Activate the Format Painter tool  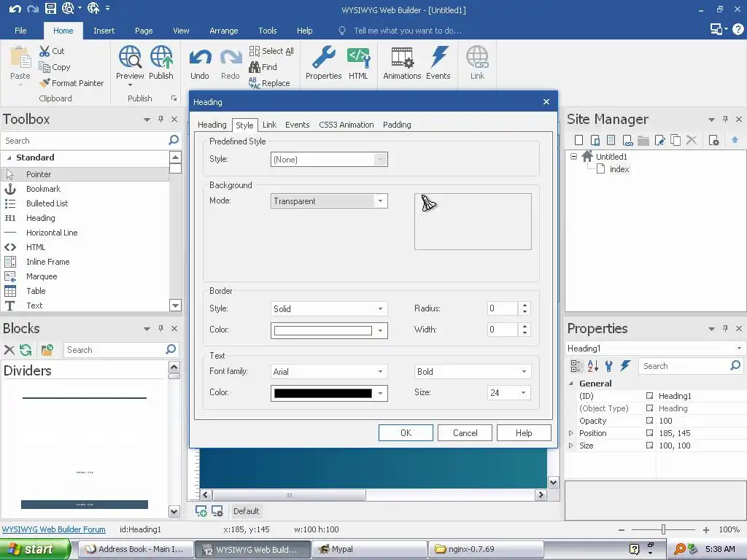click(71, 83)
